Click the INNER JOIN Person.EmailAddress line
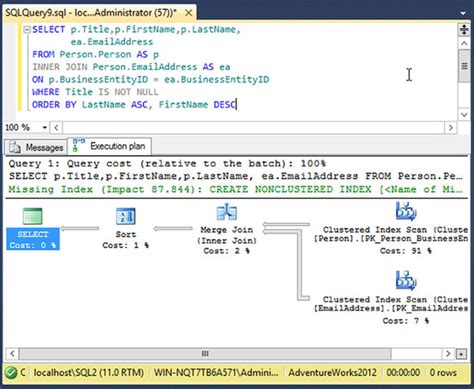The height and width of the screenshot is (389, 474). tap(131, 67)
